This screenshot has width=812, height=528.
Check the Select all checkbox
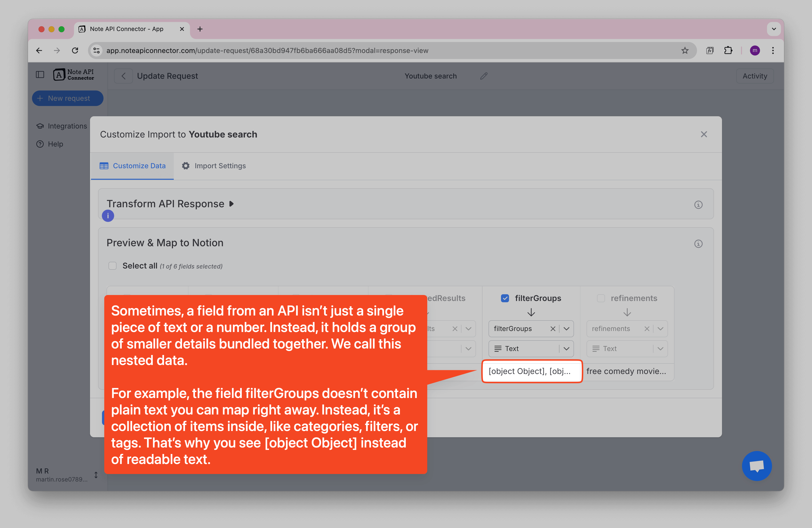pyautogui.click(x=112, y=266)
